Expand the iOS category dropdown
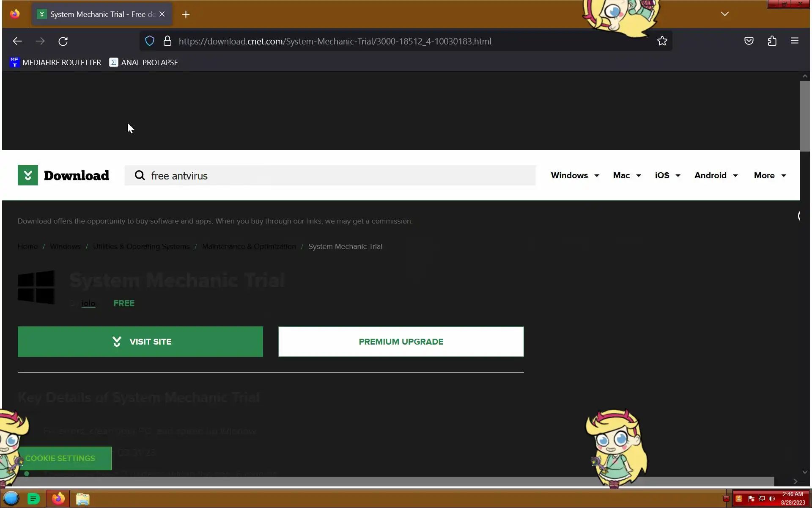Screen dimensions: 812x508 [x=667, y=175]
